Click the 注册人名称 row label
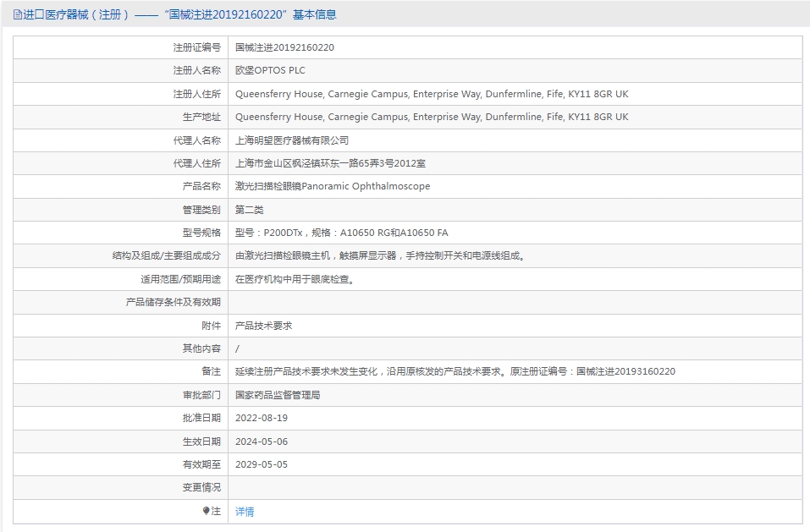 [x=197, y=71]
